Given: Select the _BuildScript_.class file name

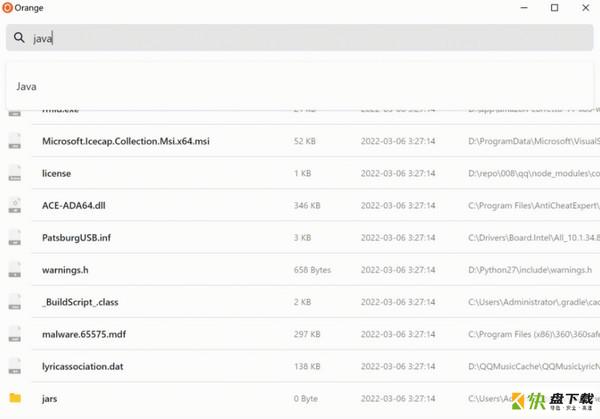Looking at the screenshot, I should tap(80, 302).
